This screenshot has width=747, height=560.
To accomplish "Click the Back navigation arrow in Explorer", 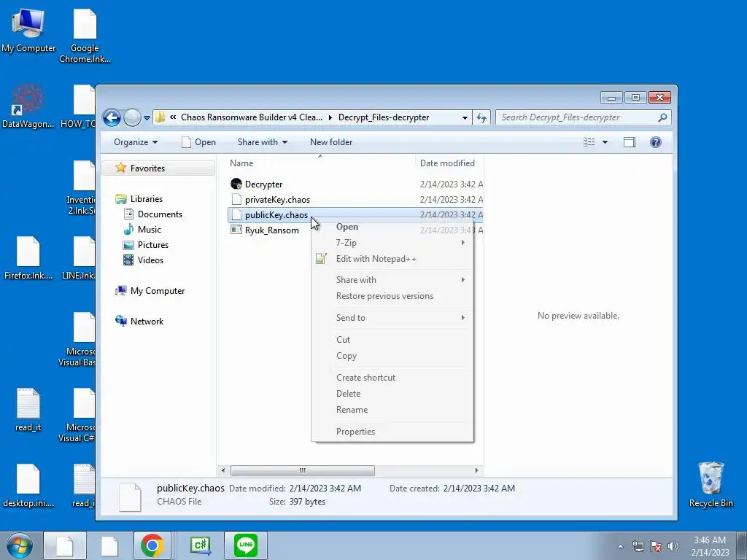I will (x=112, y=117).
